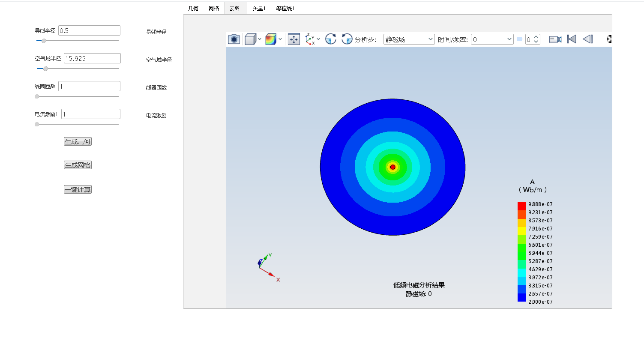Increase the frame number stepper value

point(536,37)
